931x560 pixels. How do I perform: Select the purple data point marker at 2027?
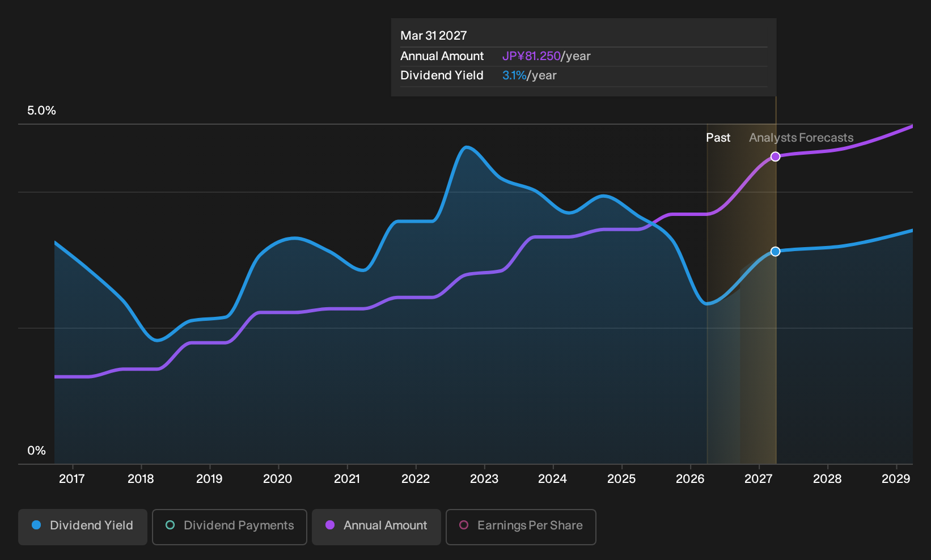(775, 156)
